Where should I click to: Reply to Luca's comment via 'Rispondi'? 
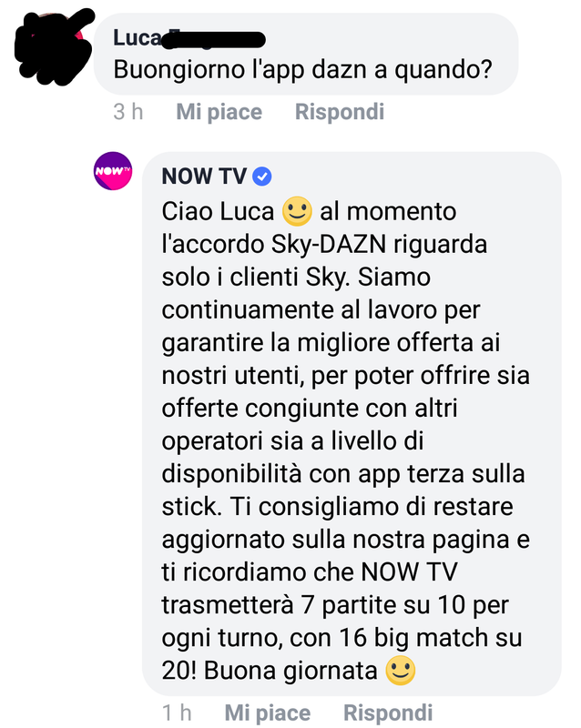(x=340, y=112)
